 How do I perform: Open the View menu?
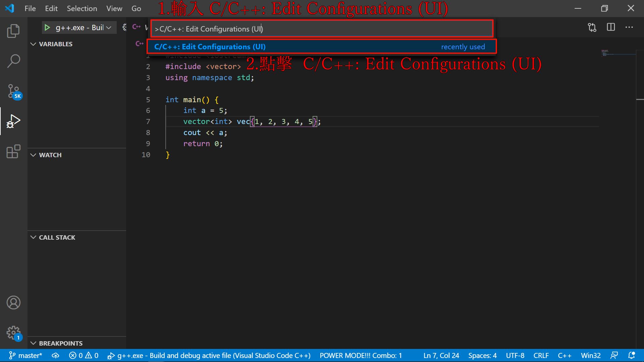114,8
